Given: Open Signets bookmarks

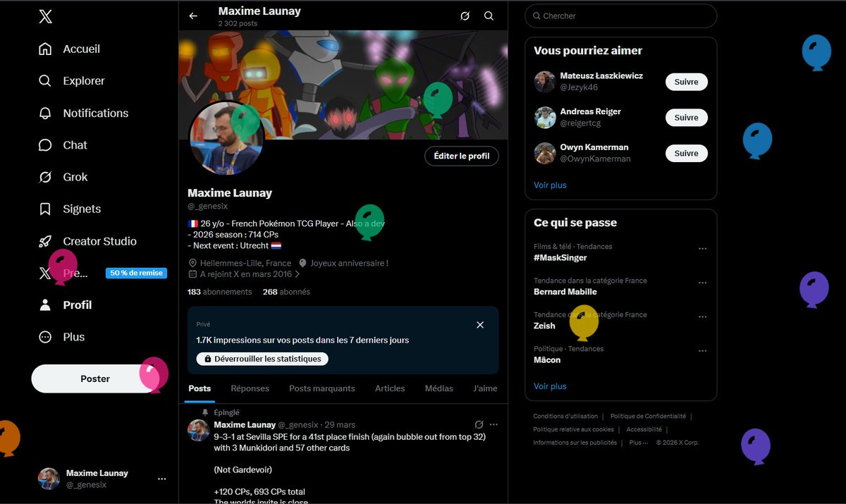Looking at the screenshot, I should (x=70, y=209).
